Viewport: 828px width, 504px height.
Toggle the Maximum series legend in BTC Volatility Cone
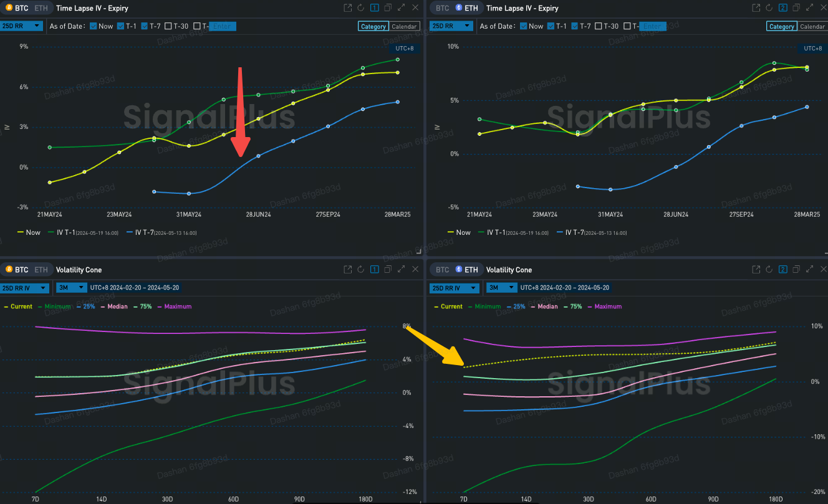tap(175, 307)
